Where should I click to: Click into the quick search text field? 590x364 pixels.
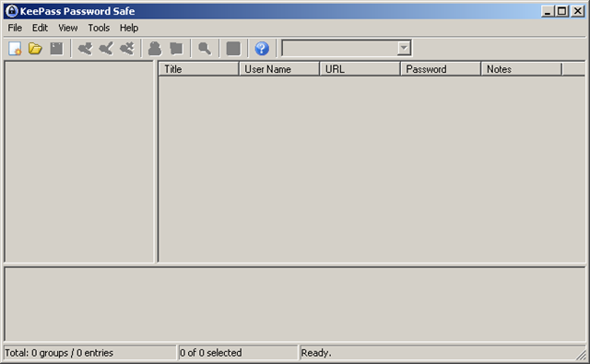coord(340,48)
